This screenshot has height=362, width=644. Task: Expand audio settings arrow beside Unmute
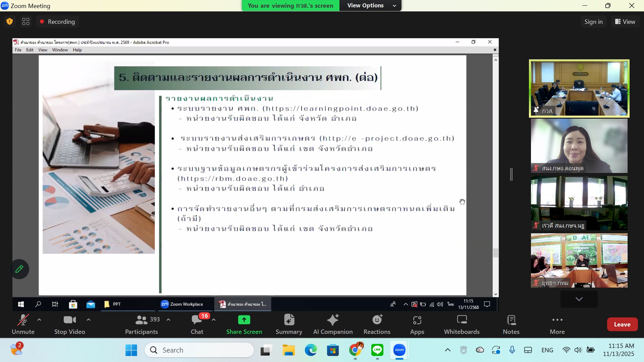(39, 319)
